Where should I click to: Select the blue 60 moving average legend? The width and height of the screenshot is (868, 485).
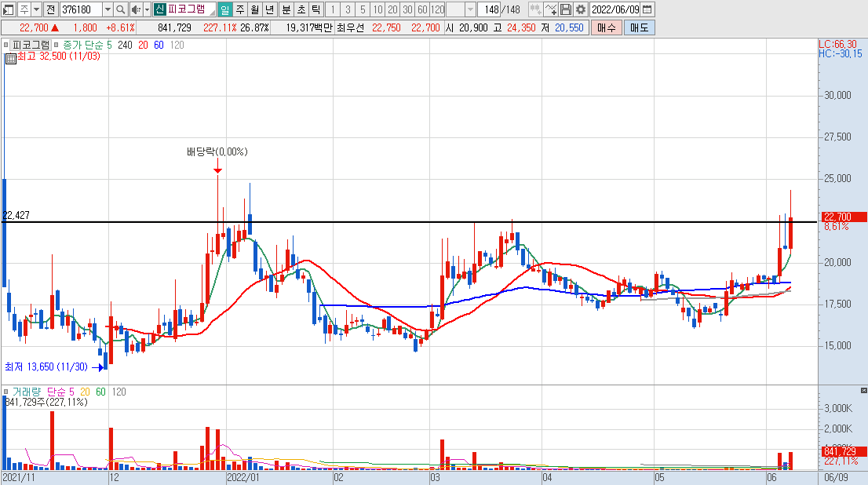pyautogui.click(x=159, y=45)
